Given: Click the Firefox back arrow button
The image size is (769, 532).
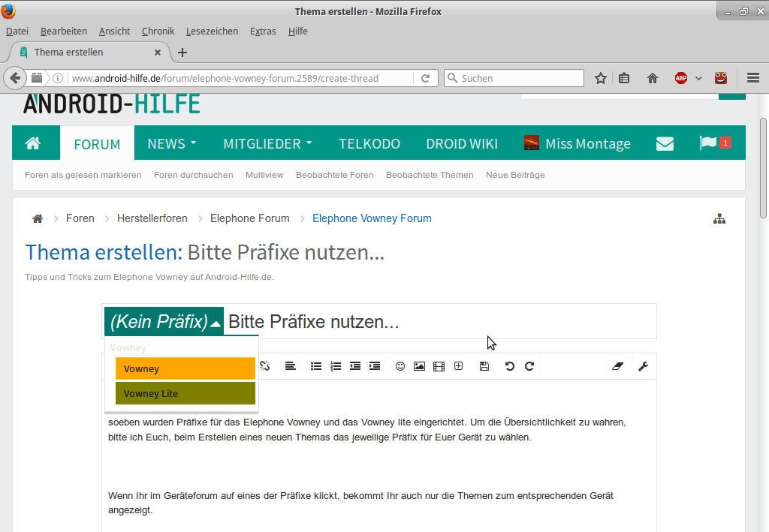Looking at the screenshot, I should (15, 78).
